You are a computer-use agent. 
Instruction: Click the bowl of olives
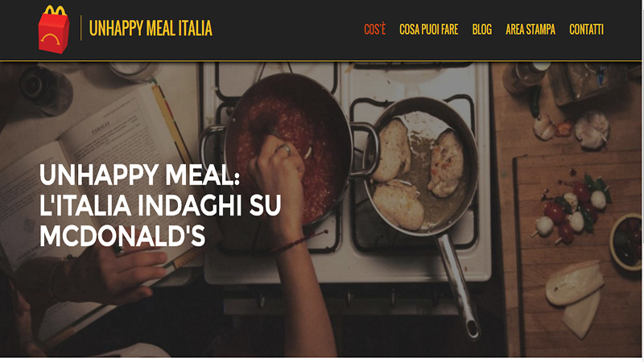(x=626, y=242)
